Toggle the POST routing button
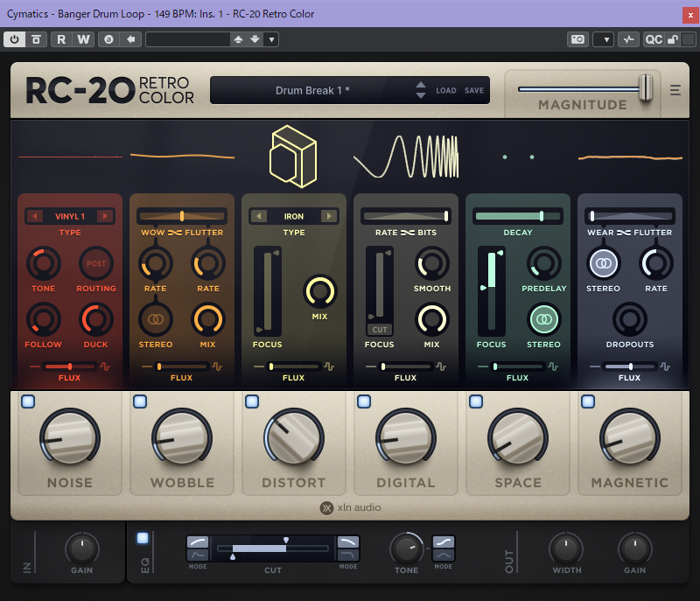700x601 pixels. [x=96, y=263]
